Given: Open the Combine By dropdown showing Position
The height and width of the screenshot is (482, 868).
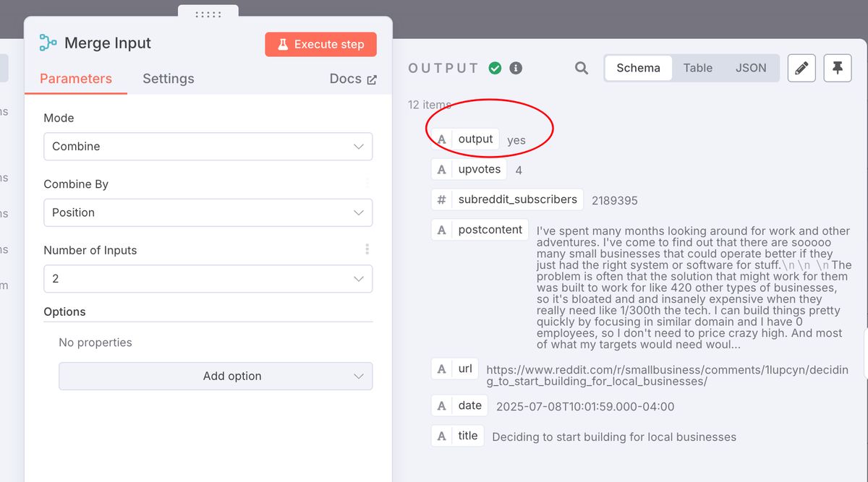Looking at the screenshot, I should [x=208, y=212].
